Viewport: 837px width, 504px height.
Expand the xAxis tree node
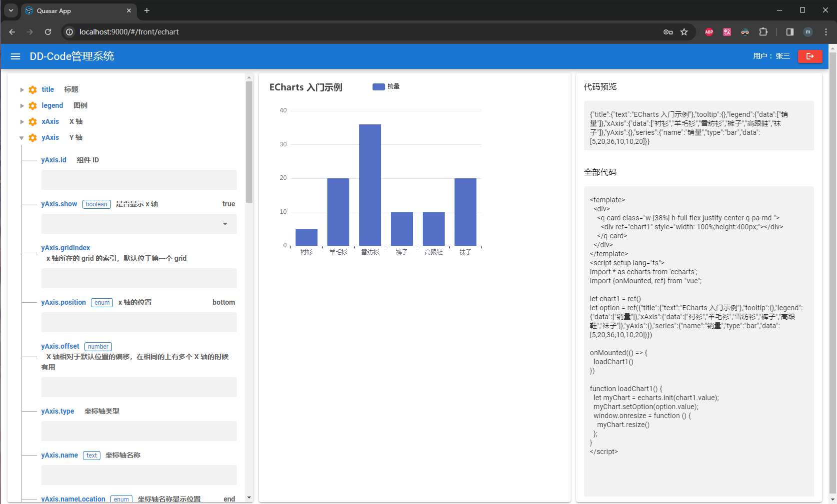point(21,122)
